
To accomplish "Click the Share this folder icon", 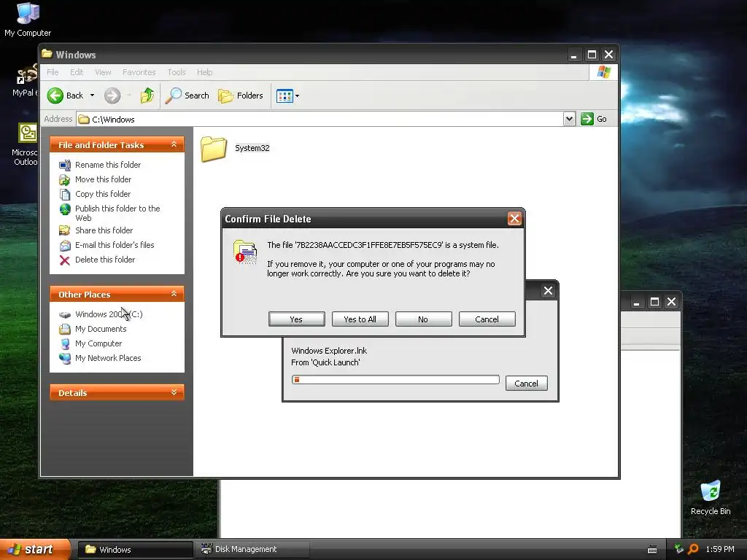I will 65,230.
